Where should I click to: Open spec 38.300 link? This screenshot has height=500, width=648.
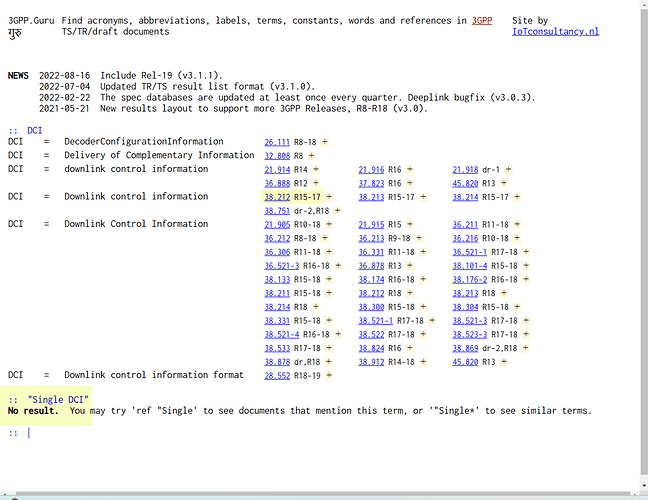pyautogui.click(x=371, y=307)
